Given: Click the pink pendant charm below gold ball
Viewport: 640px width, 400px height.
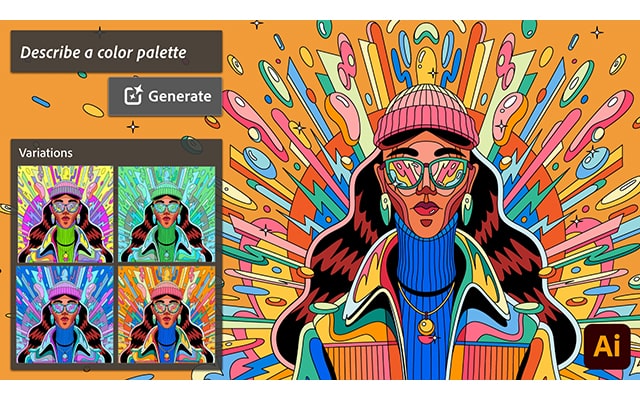Looking at the screenshot, I should 425,339.
